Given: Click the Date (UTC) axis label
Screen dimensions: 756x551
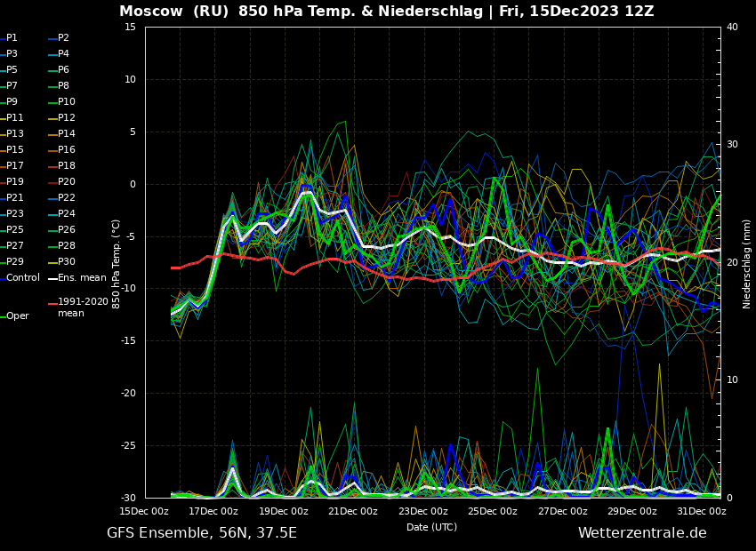Looking at the screenshot, I should click(x=431, y=527).
